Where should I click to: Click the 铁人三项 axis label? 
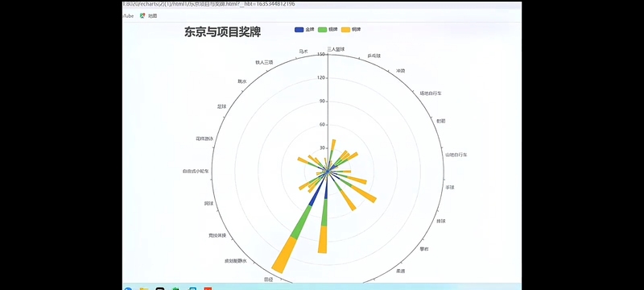point(264,63)
